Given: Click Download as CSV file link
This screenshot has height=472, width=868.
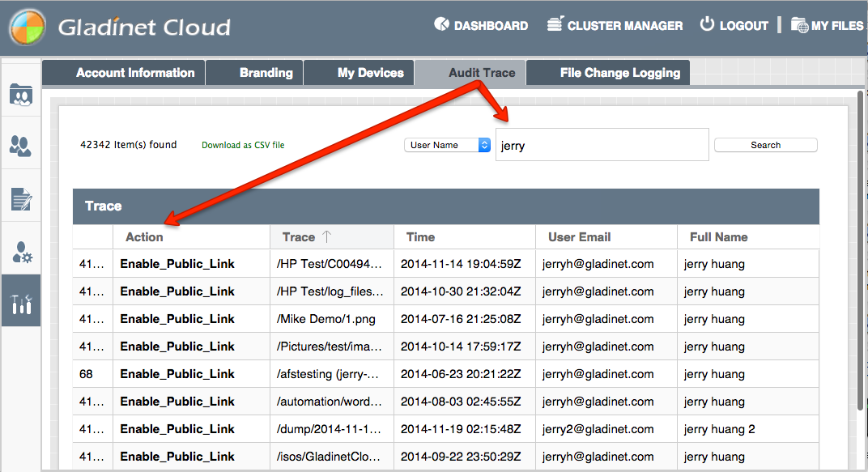Looking at the screenshot, I should pos(243,145).
